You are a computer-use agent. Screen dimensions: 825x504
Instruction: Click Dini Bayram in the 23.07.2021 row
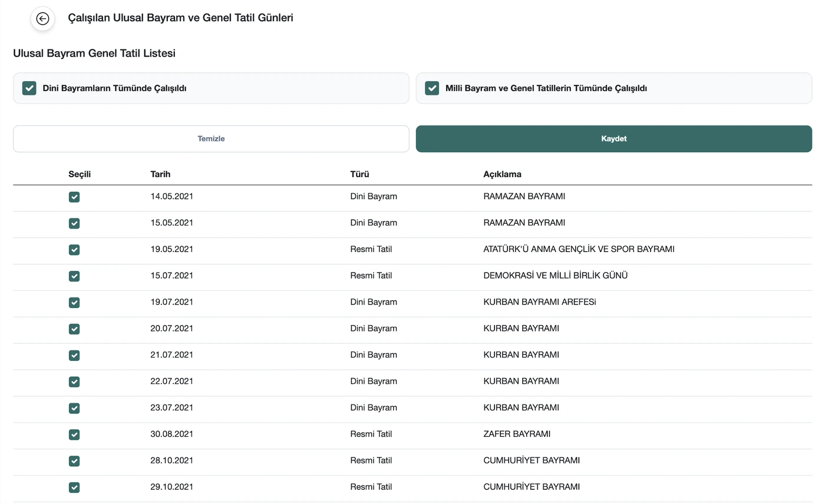click(x=374, y=407)
